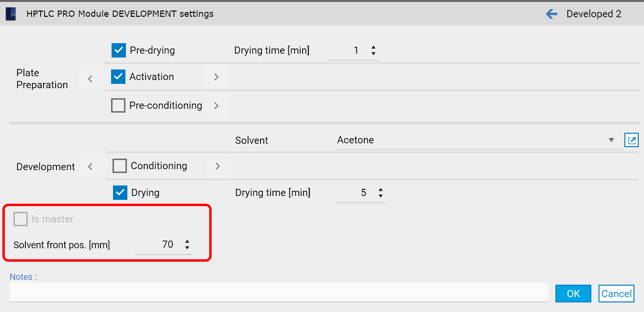Enable the Pre-conditioning checkbox

[118, 105]
